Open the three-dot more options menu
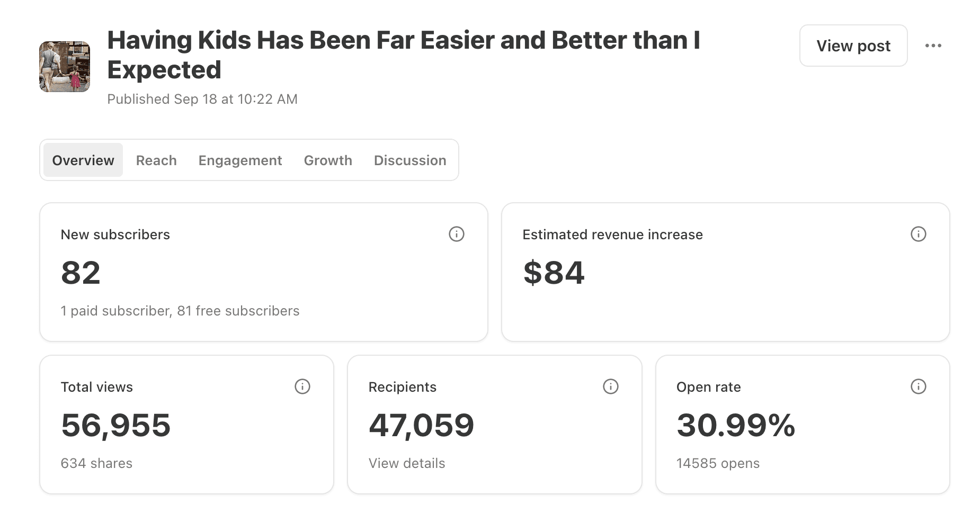Image resolution: width=980 pixels, height=505 pixels. (933, 46)
